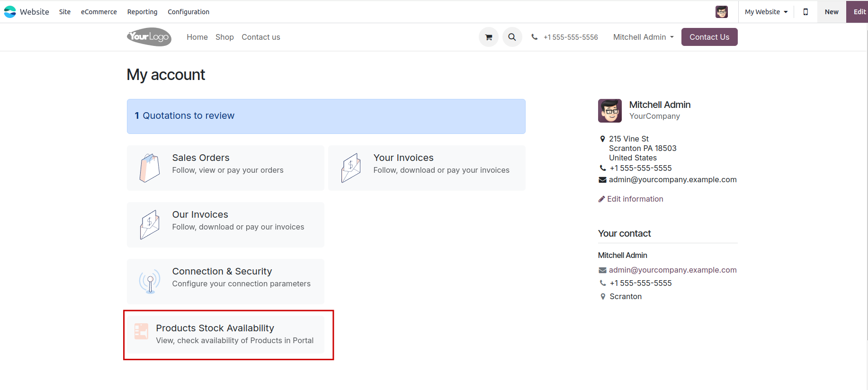Toggle mobile preview phone icon
Screen dimensions: 868x390
[x=805, y=12]
